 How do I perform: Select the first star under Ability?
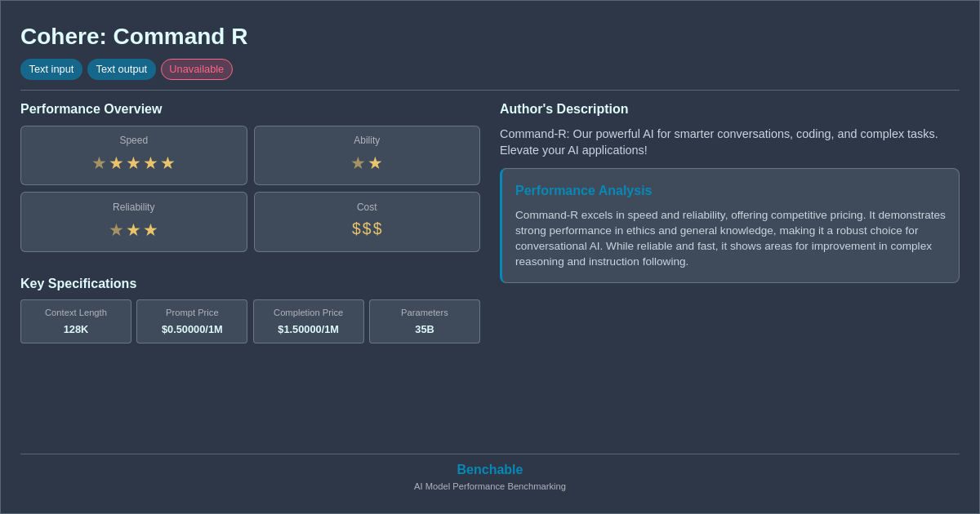358,162
